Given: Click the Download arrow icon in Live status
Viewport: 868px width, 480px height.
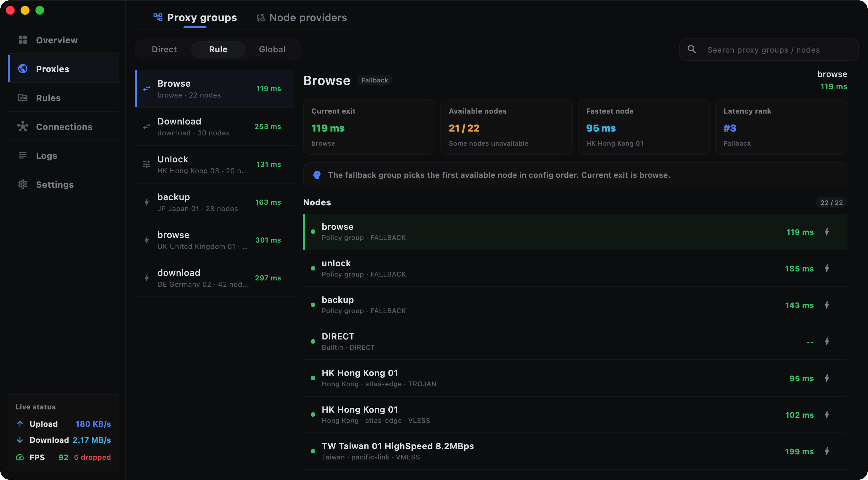Looking at the screenshot, I should tap(20, 440).
